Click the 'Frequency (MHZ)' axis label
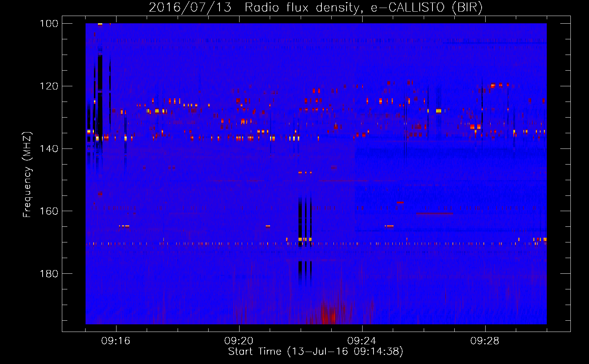This screenshot has width=589, height=364. pos(27,175)
